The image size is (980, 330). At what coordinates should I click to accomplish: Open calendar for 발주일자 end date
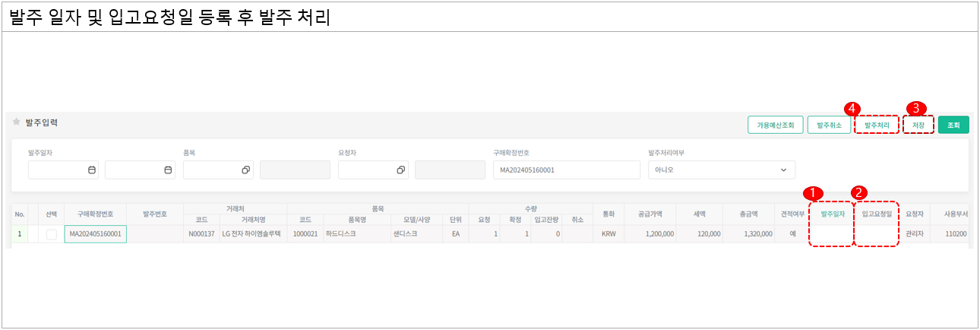point(168,170)
